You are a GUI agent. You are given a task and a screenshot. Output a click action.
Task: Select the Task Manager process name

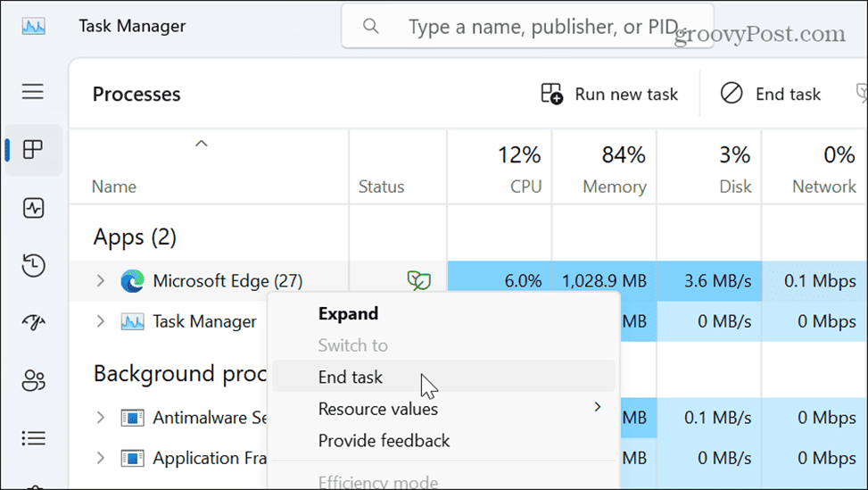pos(204,321)
